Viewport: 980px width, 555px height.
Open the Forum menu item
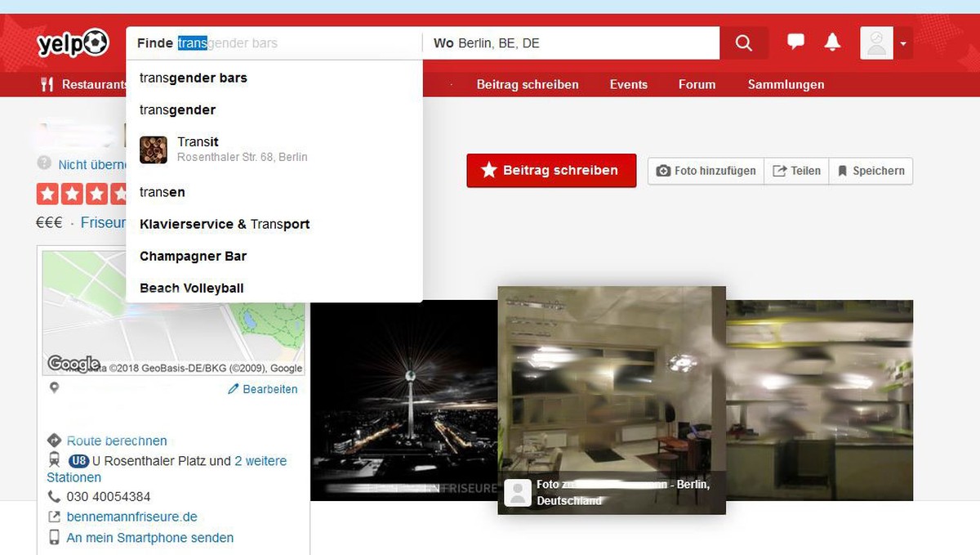tap(697, 84)
